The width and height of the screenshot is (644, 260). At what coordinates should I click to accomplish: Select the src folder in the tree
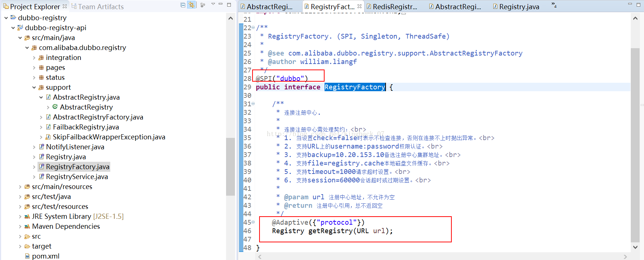[36, 236]
